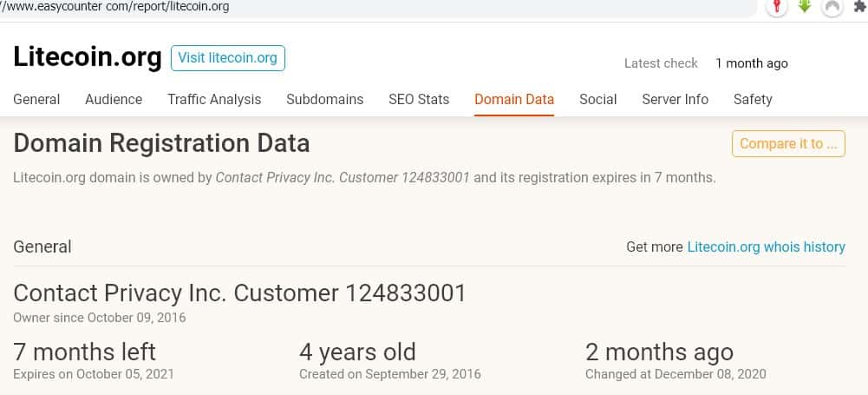
Task: Click the Domain Registration Data heading
Action: 161,143
